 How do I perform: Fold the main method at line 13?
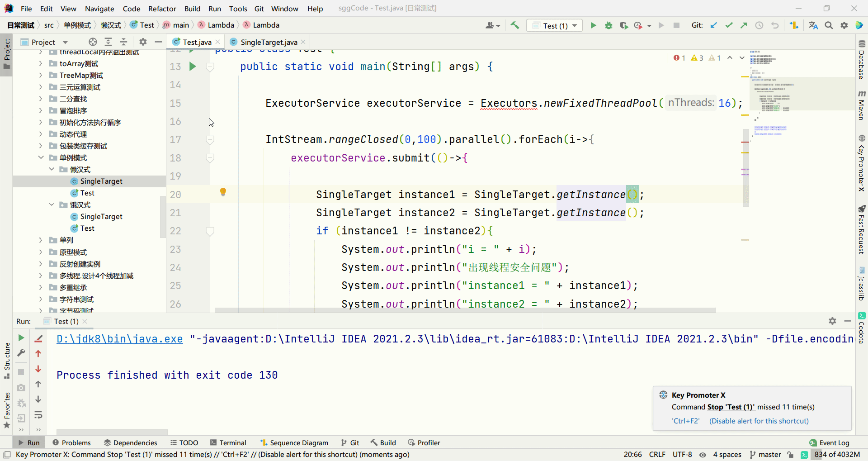click(210, 67)
